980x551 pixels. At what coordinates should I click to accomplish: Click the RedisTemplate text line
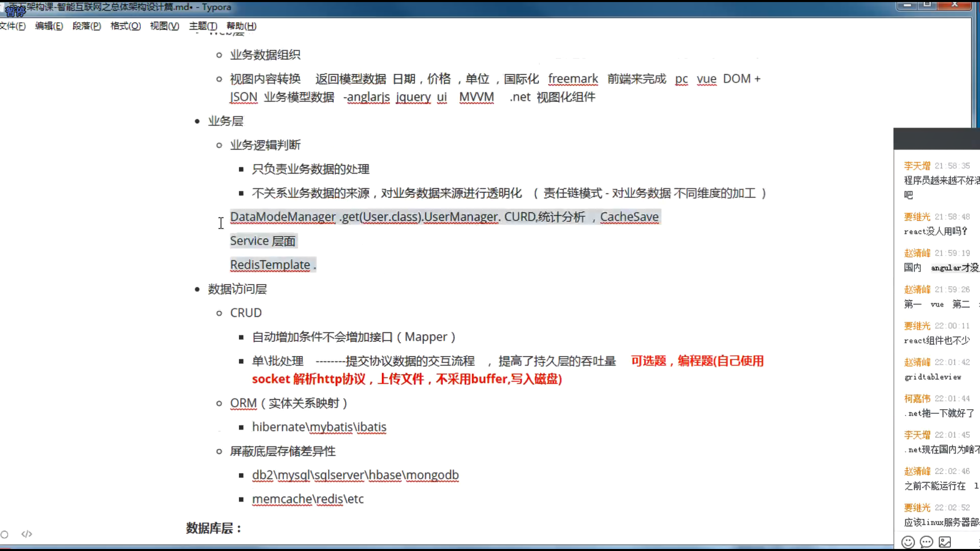tap(273, 265)
